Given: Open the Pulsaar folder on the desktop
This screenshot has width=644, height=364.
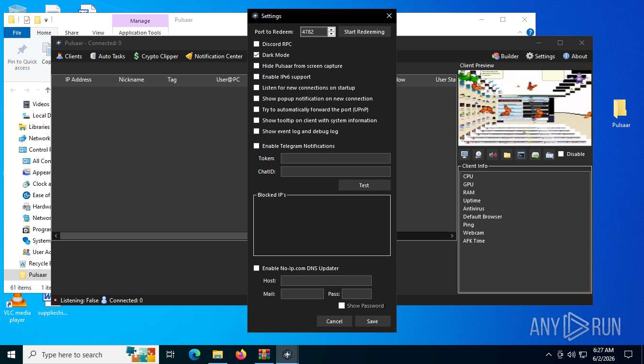Looking at the screenshot, I should click(x=621, y=113).
